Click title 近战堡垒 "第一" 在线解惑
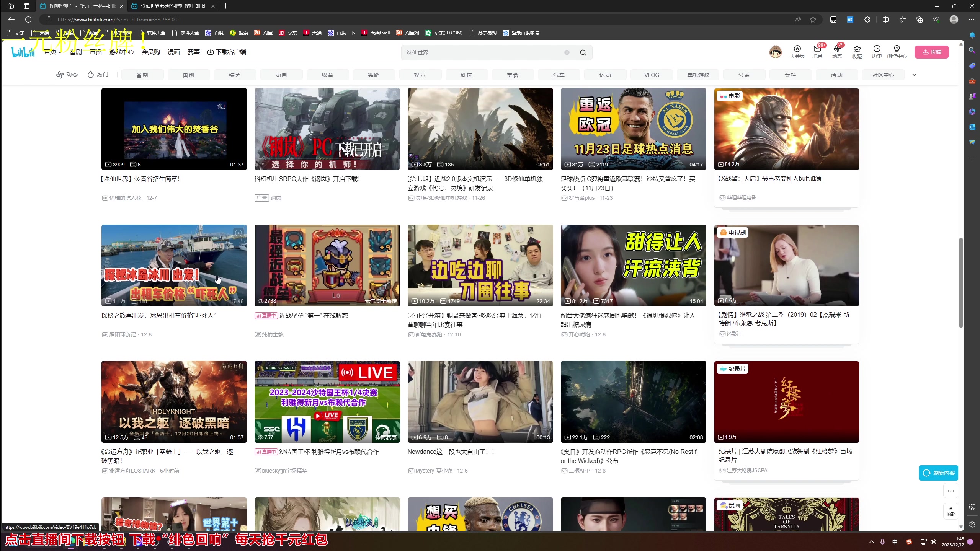 click(x=314, y=315)
